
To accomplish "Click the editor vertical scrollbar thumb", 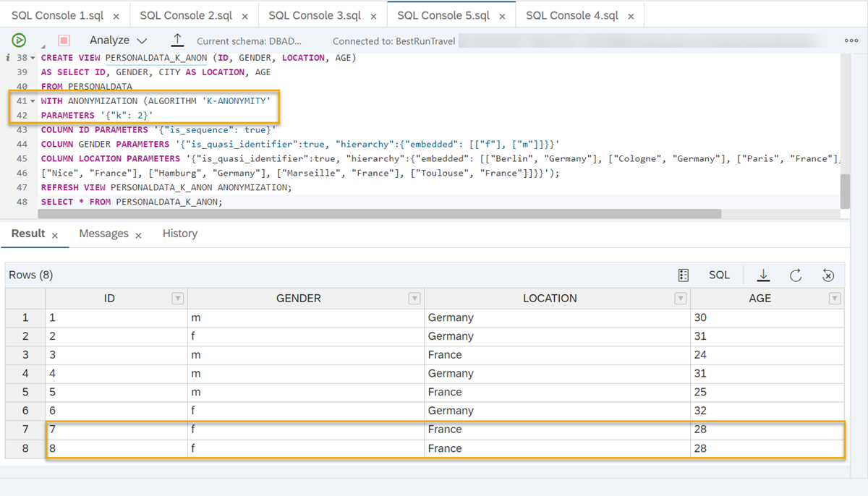I will (x=845, y=191).
